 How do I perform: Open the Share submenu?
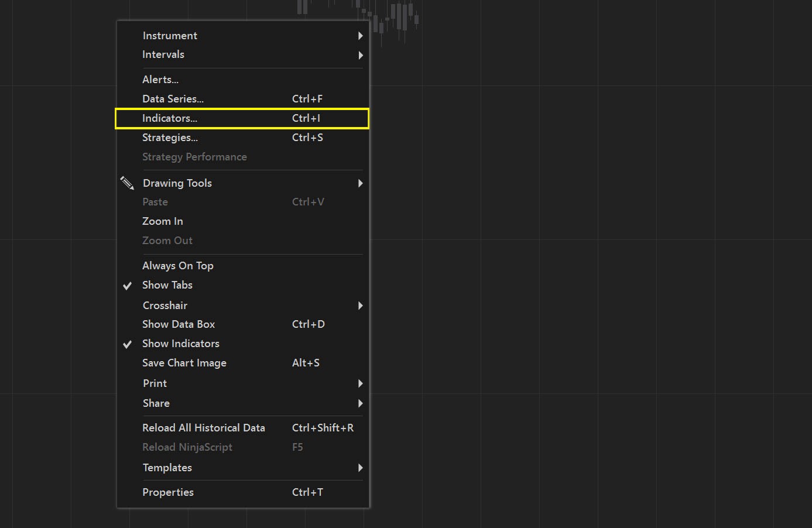pyautogui.click(x=361, y=403)
